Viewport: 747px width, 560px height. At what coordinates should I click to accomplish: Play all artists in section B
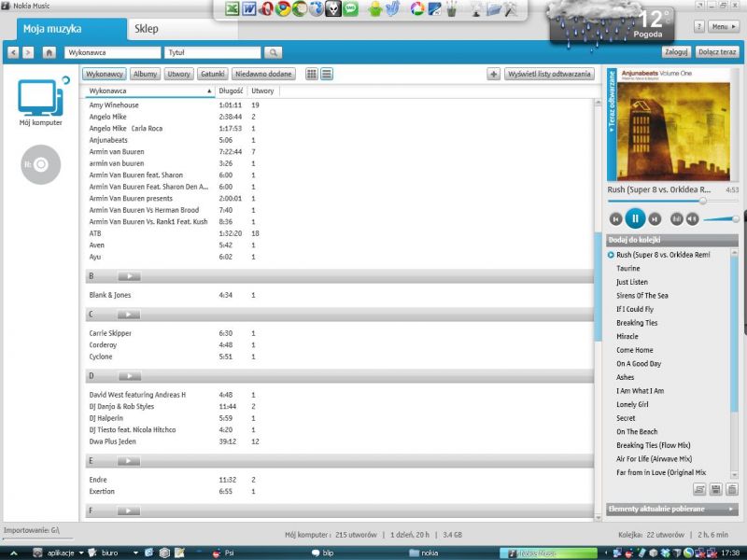(129, 276)
